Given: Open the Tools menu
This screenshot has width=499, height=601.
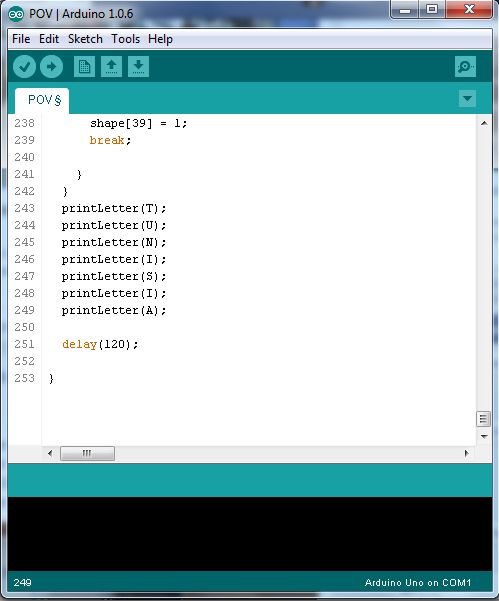Looking at the screenshot, I should pyautogui.click(x=126, y=39).
